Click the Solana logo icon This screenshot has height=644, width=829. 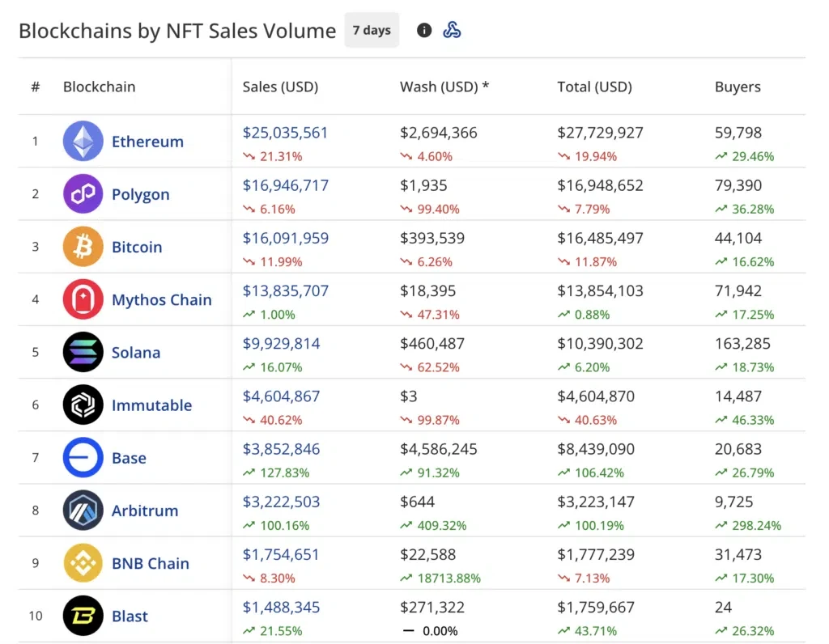click(83, 352)
